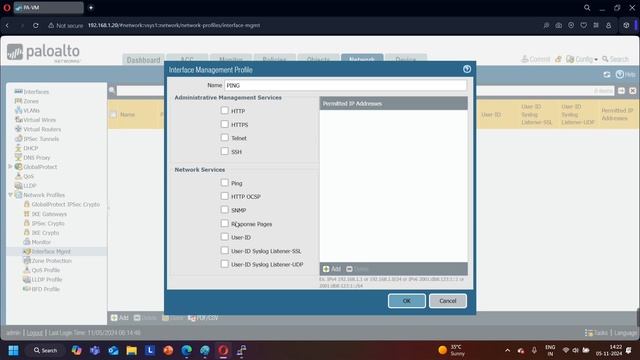Cancel the Interface Management Profile dialog

(x=448, y=301)
